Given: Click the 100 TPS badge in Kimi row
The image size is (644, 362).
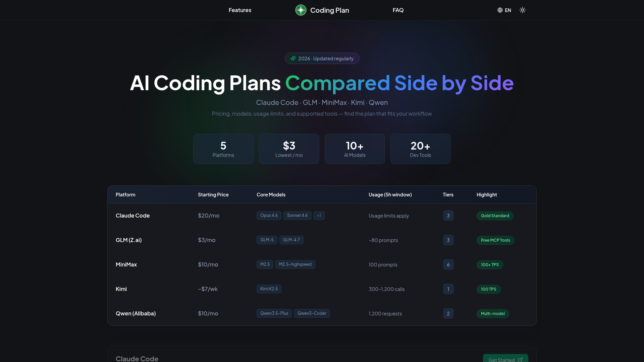Looking at the screenshot, I should (x=488, y=289).
